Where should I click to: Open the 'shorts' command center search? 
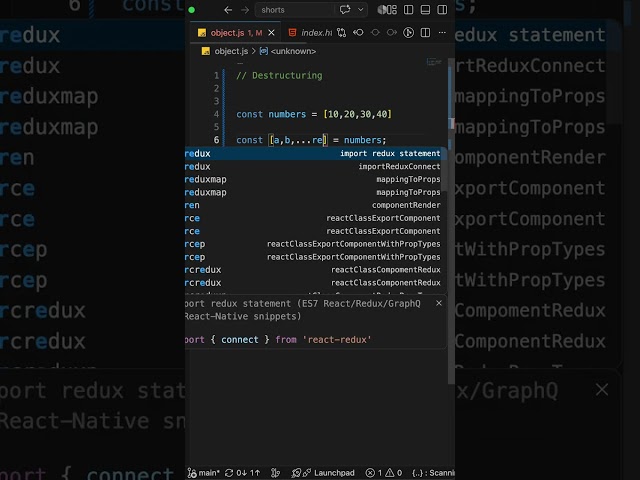coord(295,10)
